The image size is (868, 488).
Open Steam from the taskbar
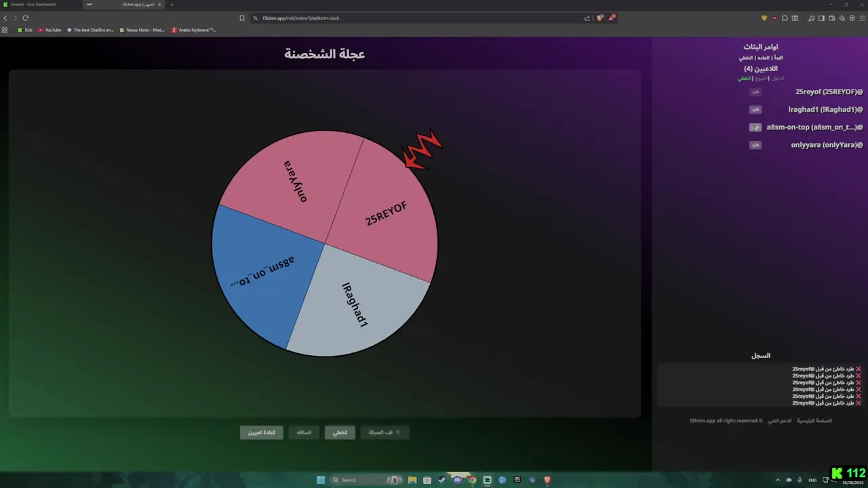442,480
